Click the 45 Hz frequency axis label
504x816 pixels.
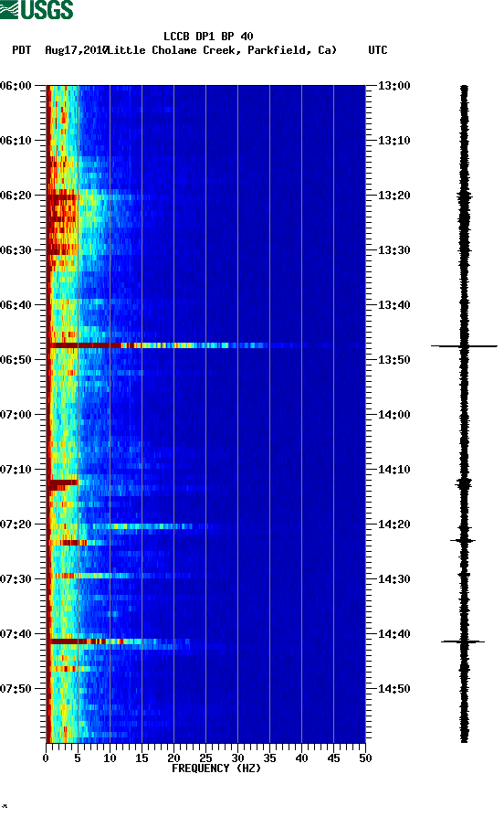point(333,758)
